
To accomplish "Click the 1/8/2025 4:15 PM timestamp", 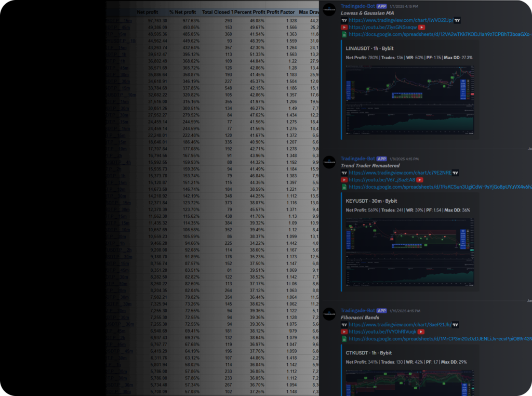I will pyautogui.click(x=404, y=159).
